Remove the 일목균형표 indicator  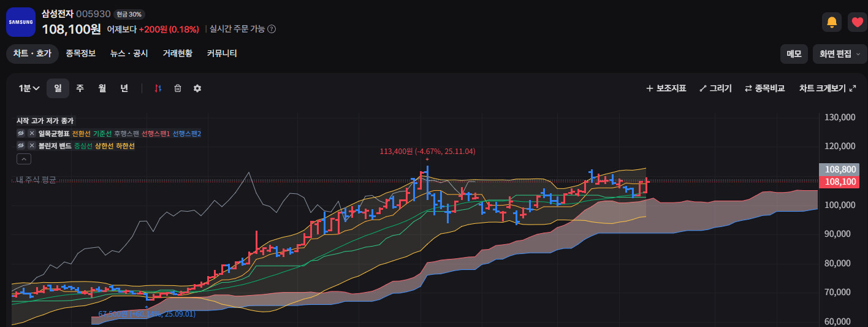click(32, 134)
